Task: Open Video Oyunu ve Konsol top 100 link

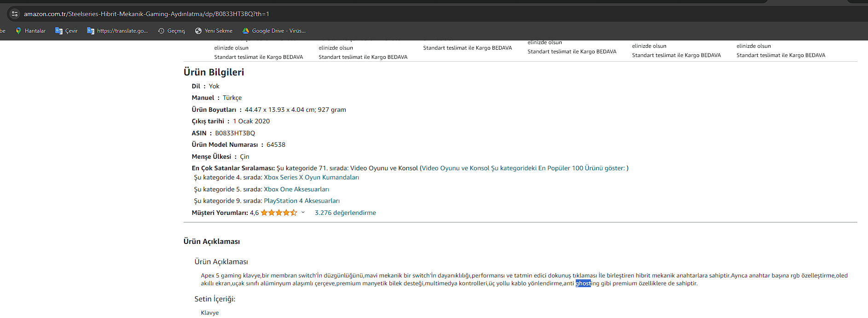Action: [x=524, y=168]
